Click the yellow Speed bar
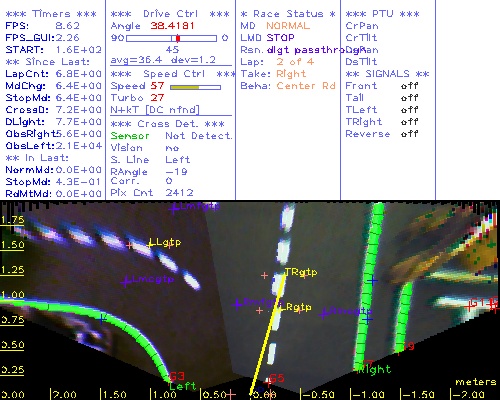Viewport: 500px width, 400px height. pyautogui.click(x=184, y=87)
